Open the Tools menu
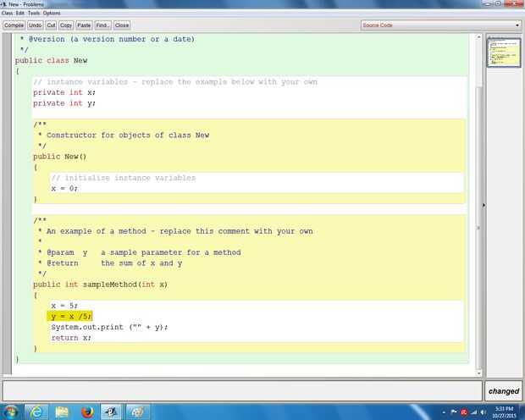This screenshot has width=525, height=420. [x=34, y=13]
